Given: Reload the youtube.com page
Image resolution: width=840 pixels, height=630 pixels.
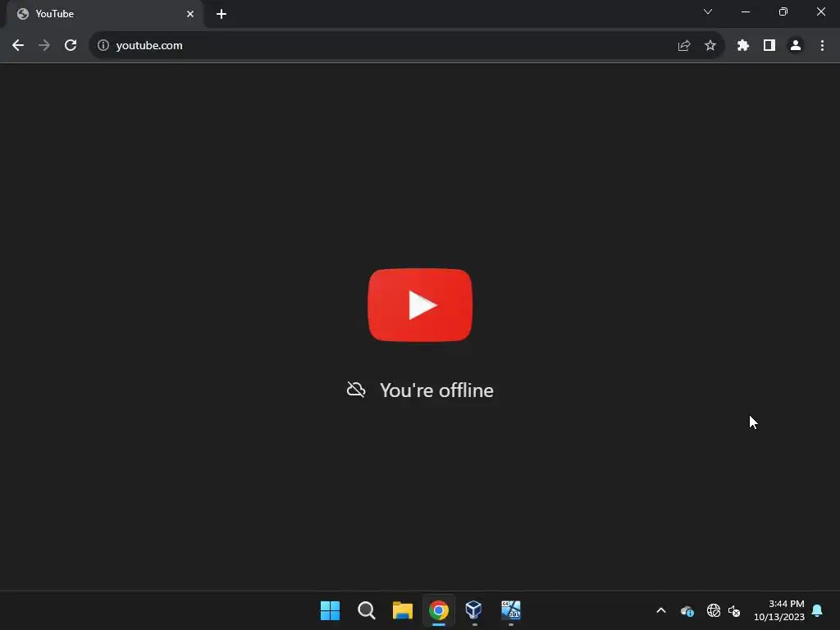Looking at the screenshot, I should (71, 46).
